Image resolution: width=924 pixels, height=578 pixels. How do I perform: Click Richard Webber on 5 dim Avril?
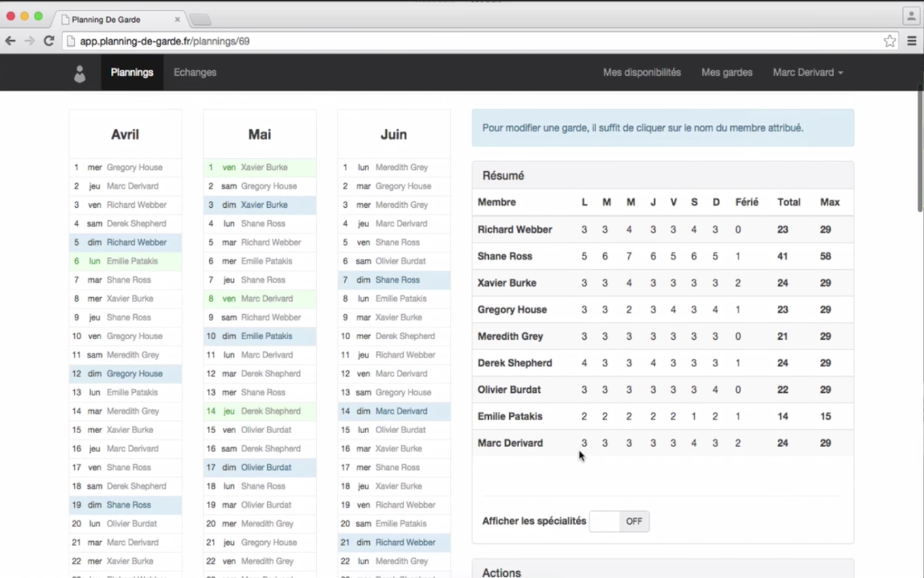tap(136, 242)
